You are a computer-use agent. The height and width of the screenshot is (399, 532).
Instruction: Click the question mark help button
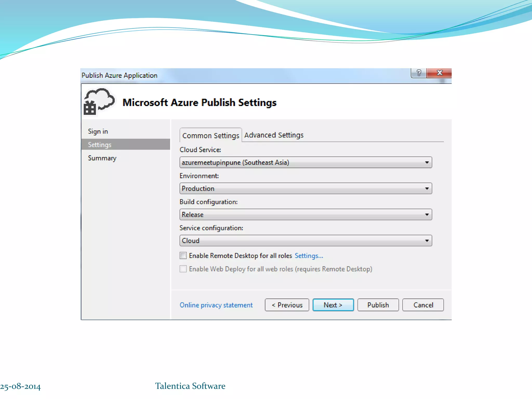point(418,73)
